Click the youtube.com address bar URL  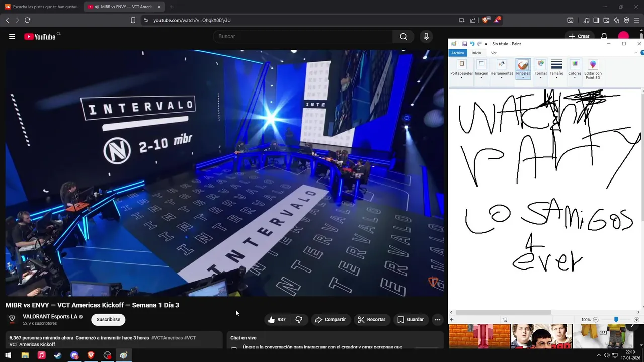(x=192, y=20)
